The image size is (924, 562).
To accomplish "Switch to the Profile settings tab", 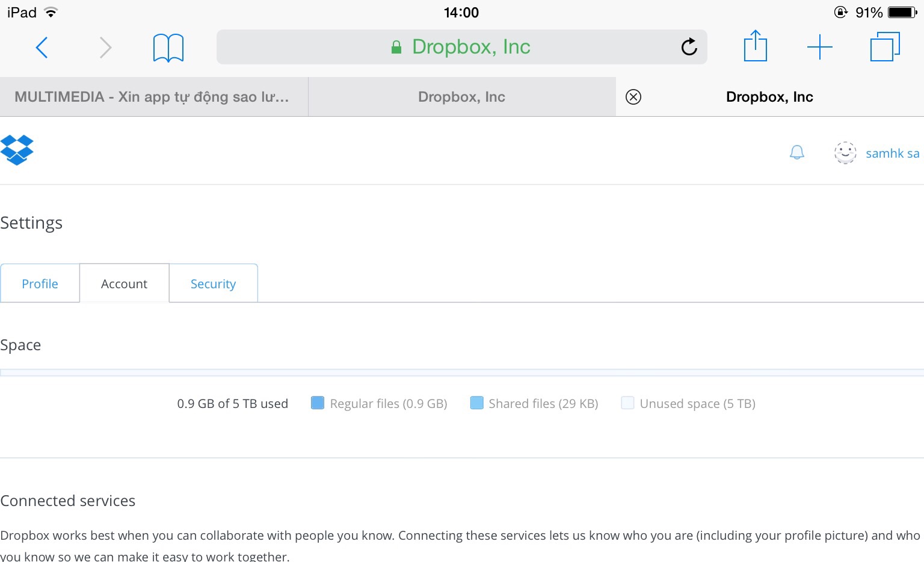I will [x=40, y=283].
